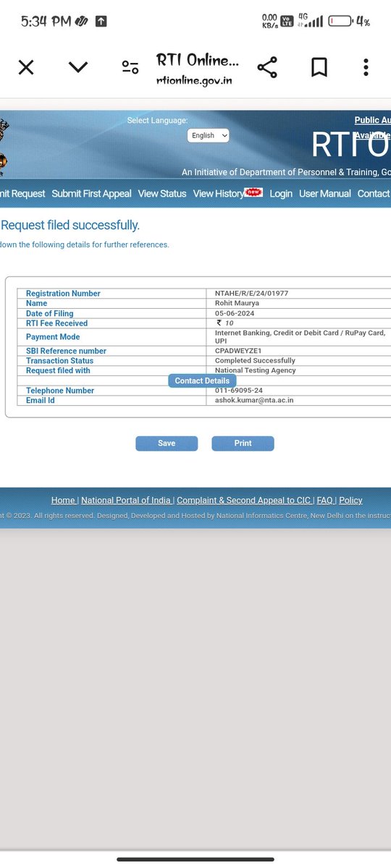Select telephone number 011-69095-24

coord(239,391)
